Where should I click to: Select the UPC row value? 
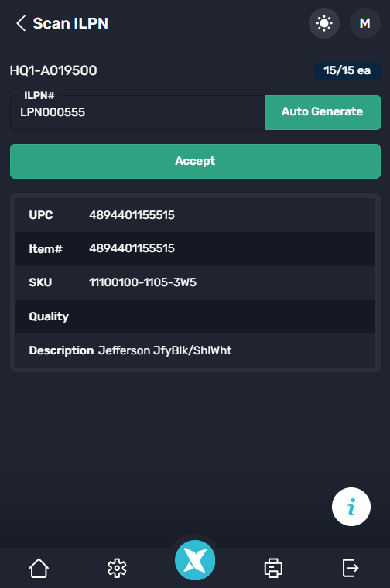pyautogui.click(x=132, y=215)
